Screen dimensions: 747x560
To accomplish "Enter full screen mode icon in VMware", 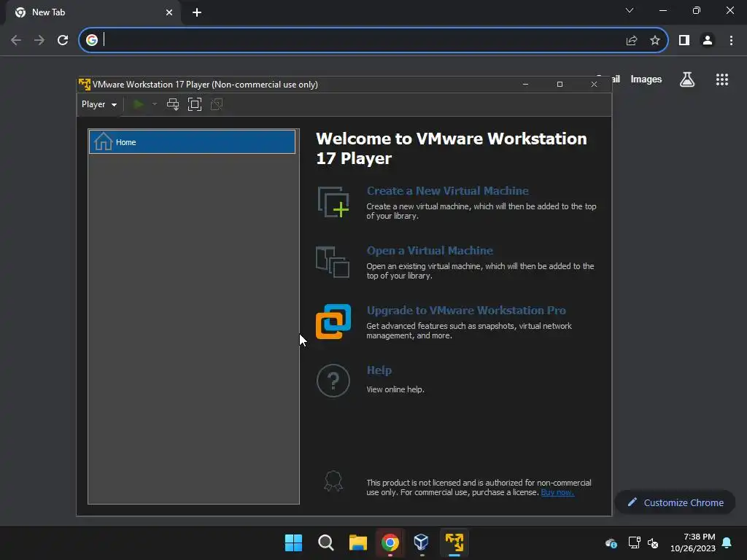I will (x=195, y=104).
